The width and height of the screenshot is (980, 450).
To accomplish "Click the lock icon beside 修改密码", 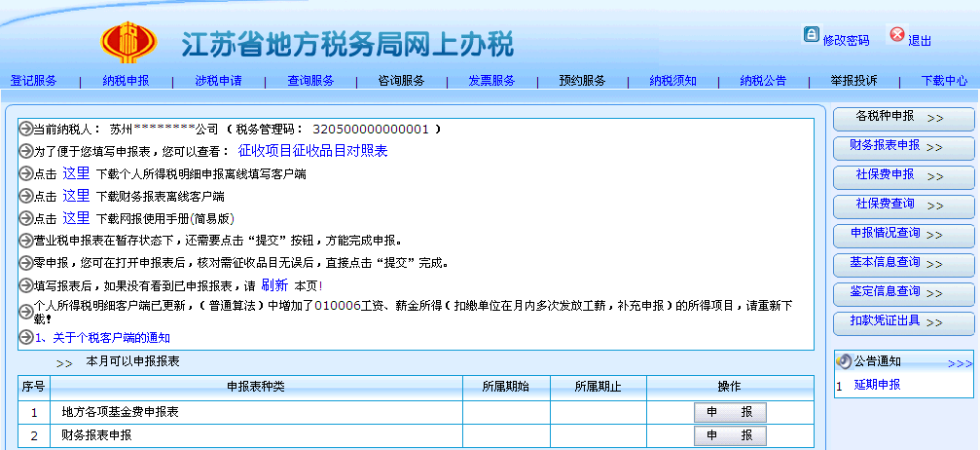I will click(x=811, y=34).
